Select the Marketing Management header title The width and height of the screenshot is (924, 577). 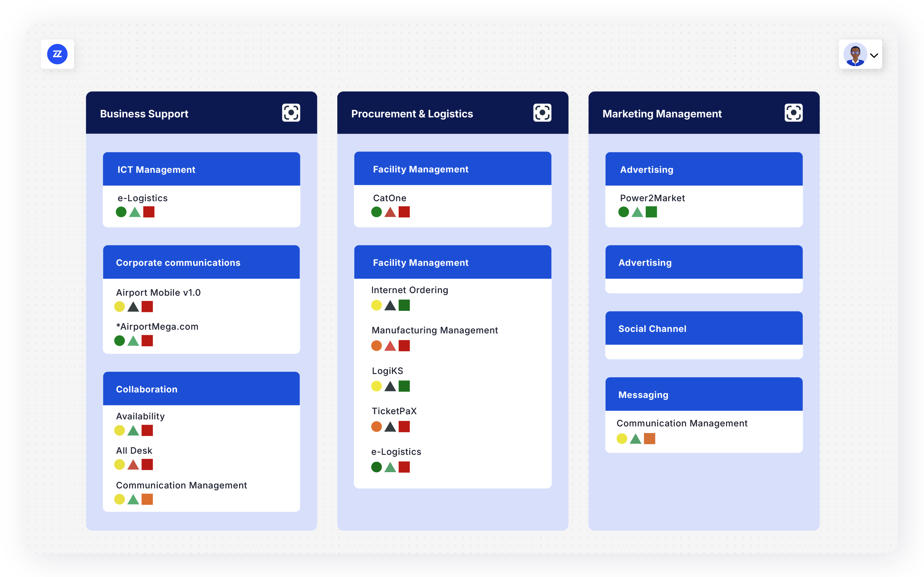tap(662, 114)
